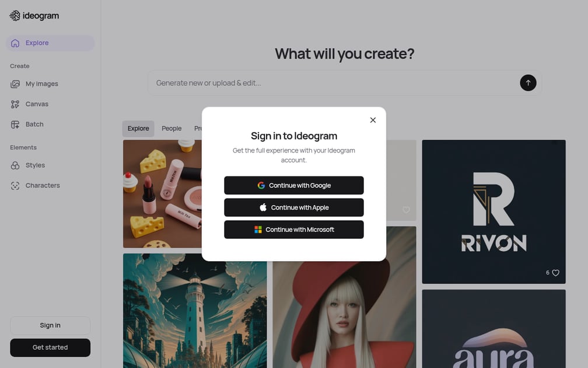Open Explore from the sidebar home icon
This screenshot has height=368, width=588.
click(15, 43)
